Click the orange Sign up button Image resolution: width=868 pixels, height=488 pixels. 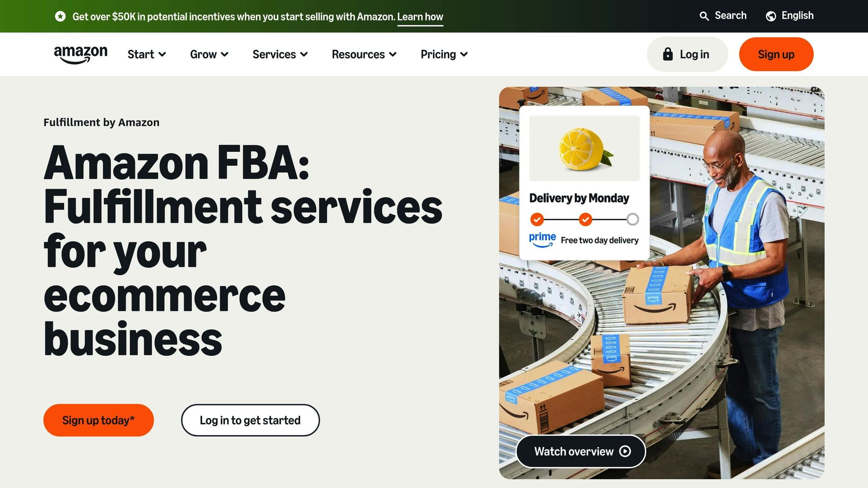776,54
